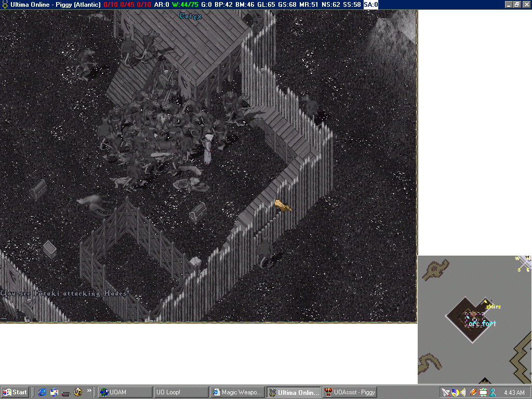The width and height of the screenshot is (532, 399).
Task: Click the white-robed character among the monsters
Action: (x=208, y=149)
